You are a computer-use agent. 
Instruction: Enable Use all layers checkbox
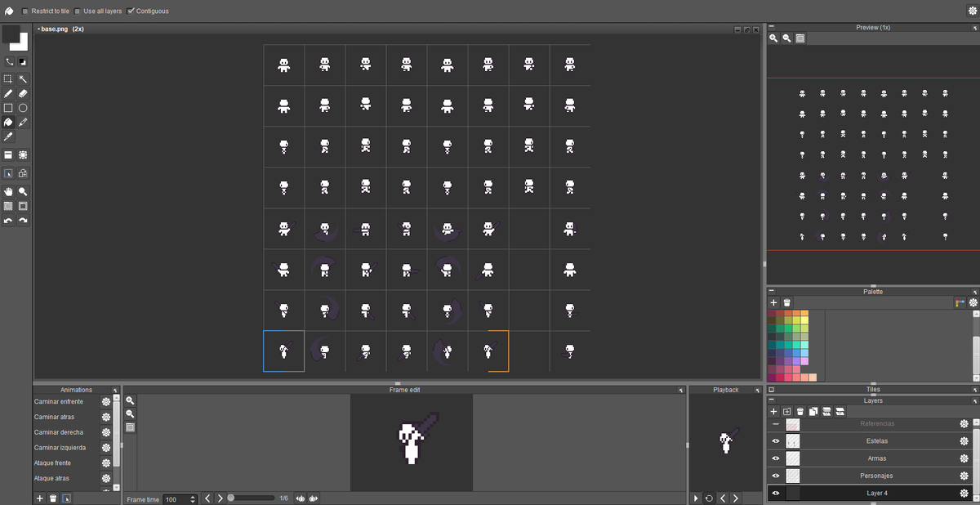click(78, 11)
